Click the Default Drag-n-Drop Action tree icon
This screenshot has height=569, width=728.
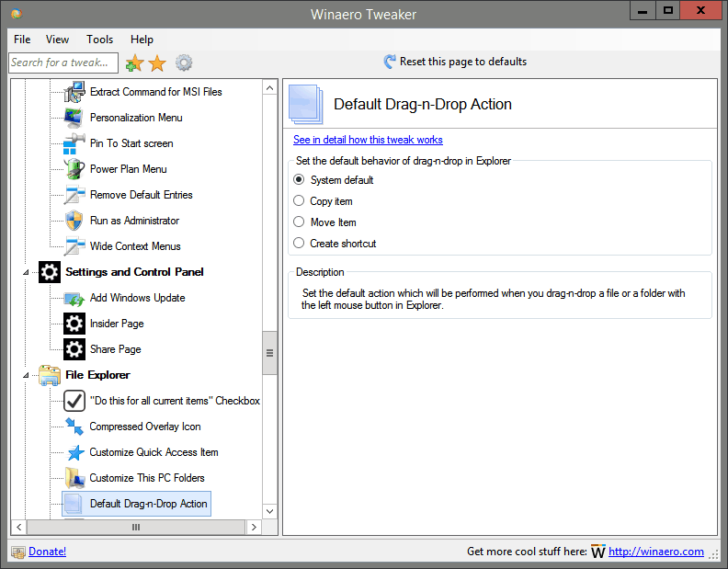74,504
